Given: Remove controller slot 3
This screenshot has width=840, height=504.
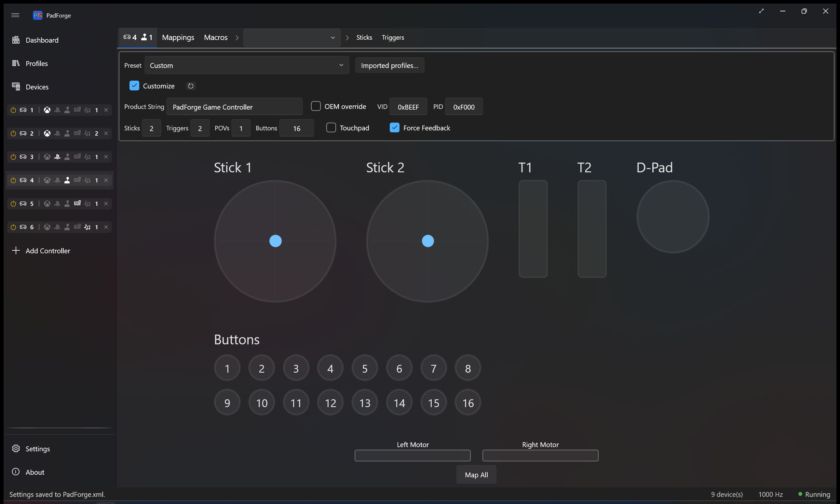Looking at the screenshot, I should point(106,157).
